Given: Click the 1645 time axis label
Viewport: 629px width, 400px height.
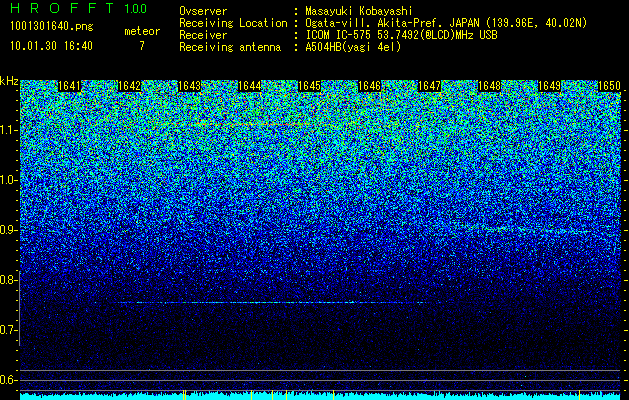Looking at the screenshot, I should pos(310,86).
